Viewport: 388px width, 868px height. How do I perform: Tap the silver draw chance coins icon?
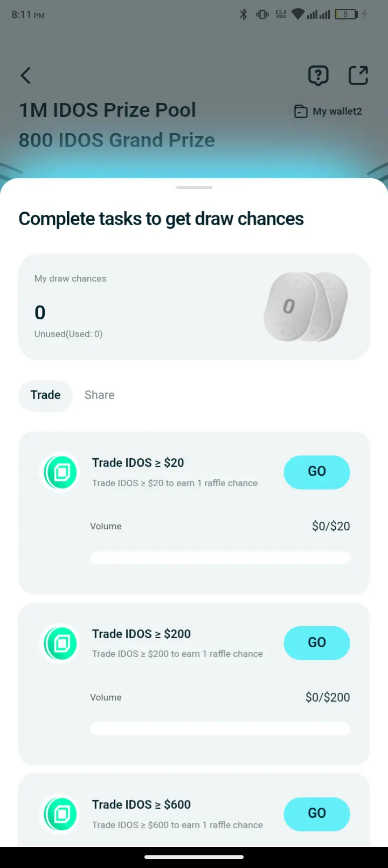[306, 307]
